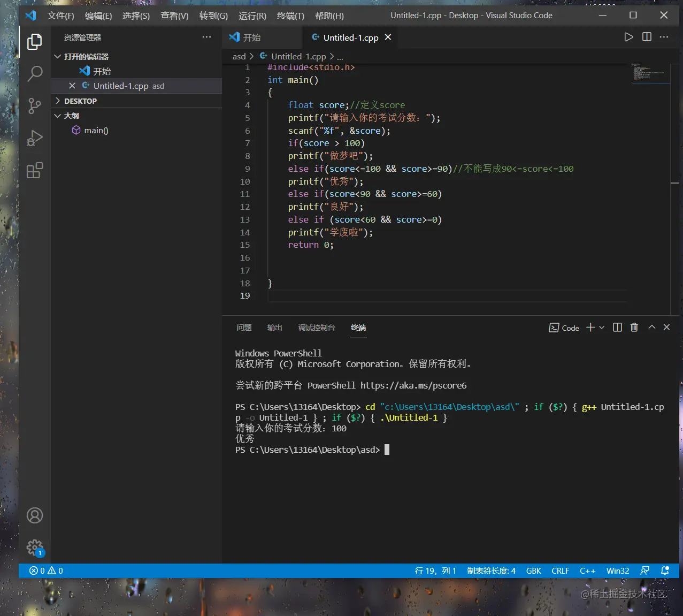Open the Extensions view
This screenshot has height=616, width=683.
[x=35, y=171]
